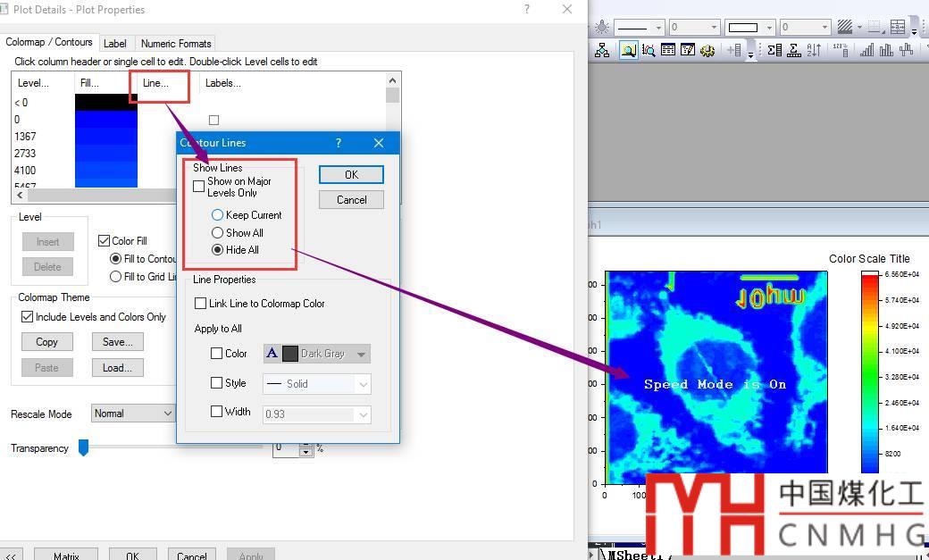929x560 pixels.
Task: Click the Statistics on Columns sigma icon
Action: (x=774, y=51)
